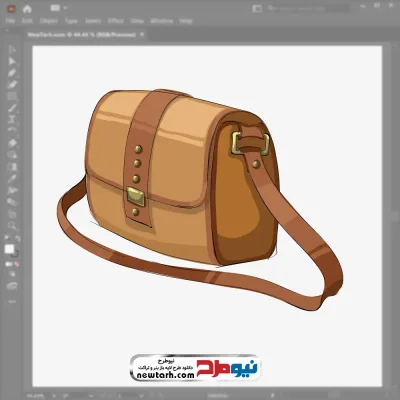Click the search field in top bar

click(308, 9)
